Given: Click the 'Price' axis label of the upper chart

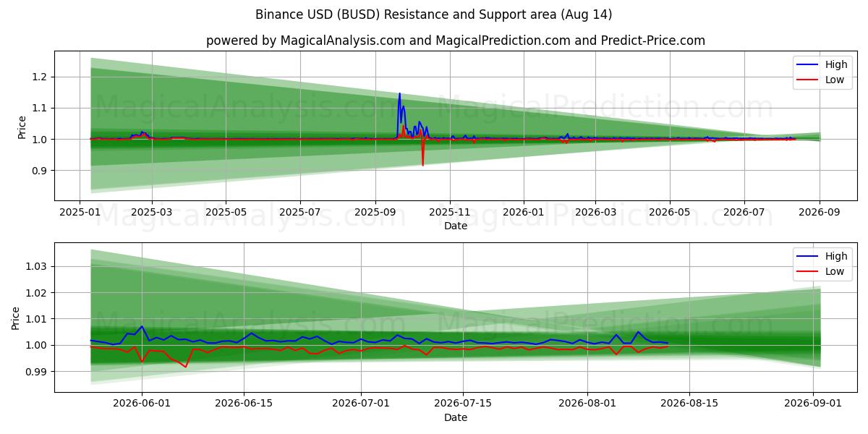Looking at the screenshot, I should pos(22,127).
